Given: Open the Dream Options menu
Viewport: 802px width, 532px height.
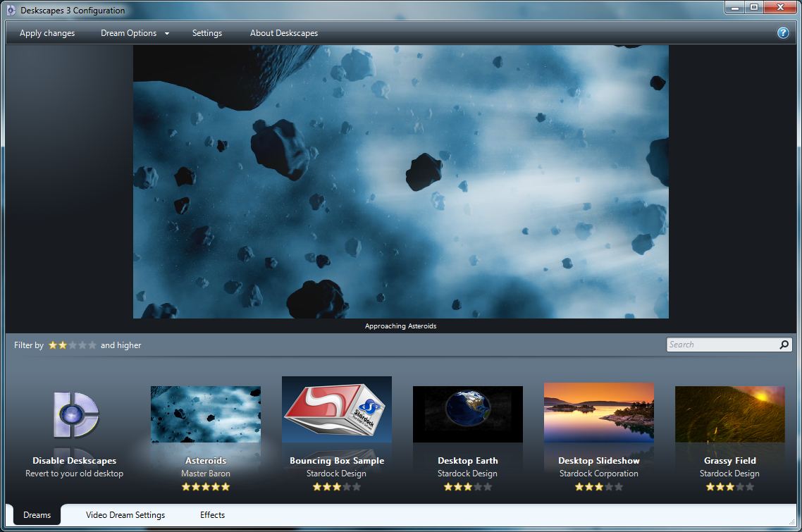Looking at the screenshot, I should [x=128, y=33].
